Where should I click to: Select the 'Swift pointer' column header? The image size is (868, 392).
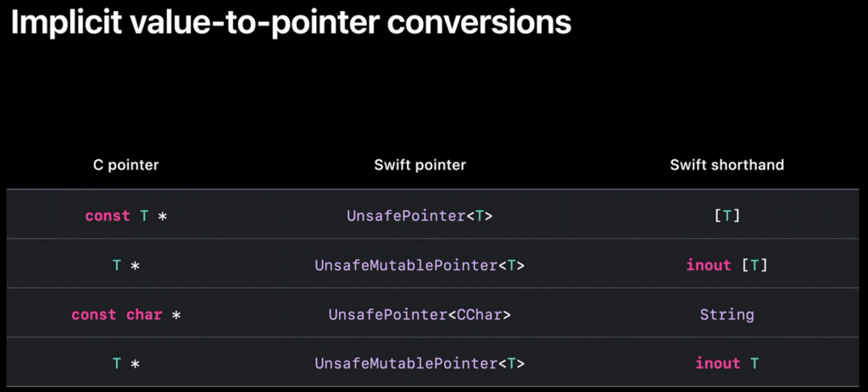pyautogui.click(x=420, y=165)
